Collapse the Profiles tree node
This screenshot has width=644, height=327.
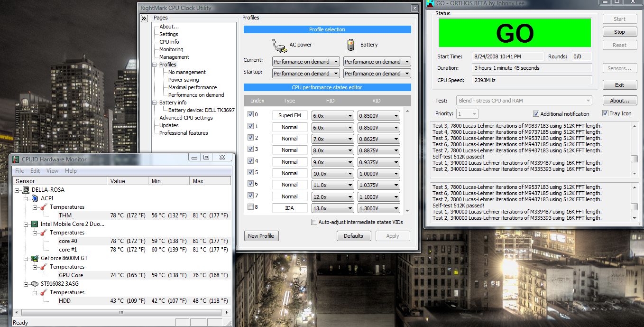pos(155,65)
